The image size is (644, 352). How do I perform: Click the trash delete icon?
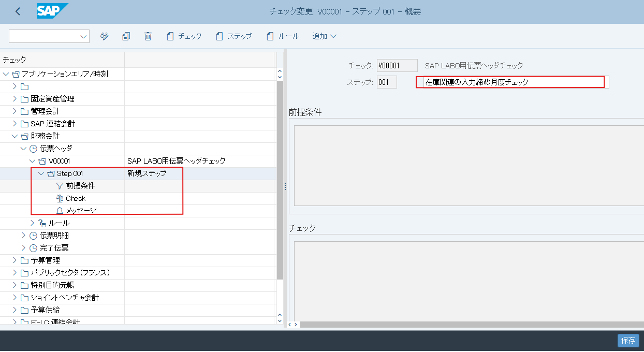(148, 36)
